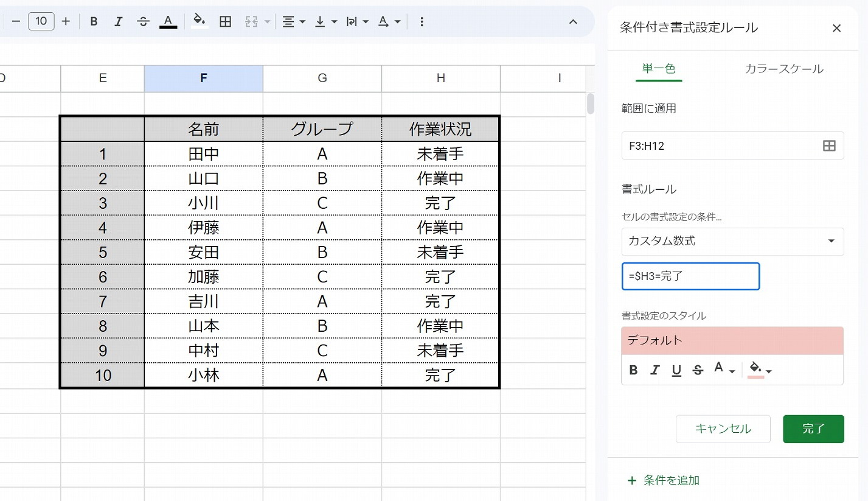Open the toolbar fill color picker

pyautogui.click(x=199, y=22)
